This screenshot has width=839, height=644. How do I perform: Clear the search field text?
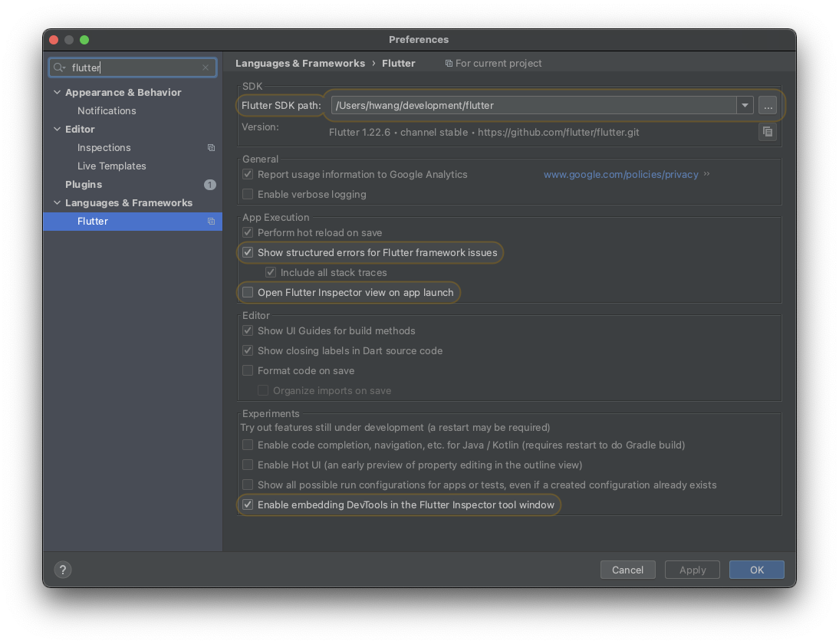206,67
